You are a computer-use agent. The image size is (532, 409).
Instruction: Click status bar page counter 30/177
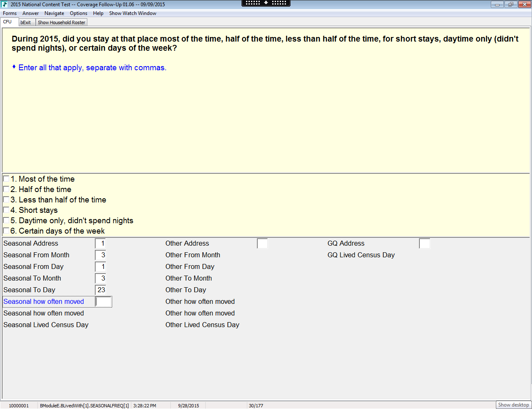256,406
